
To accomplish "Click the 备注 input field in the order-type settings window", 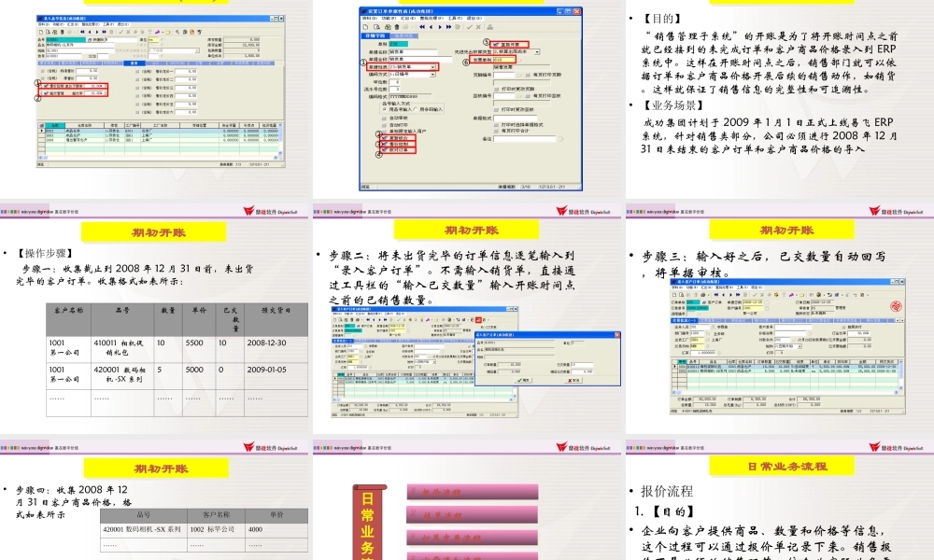I will (524, 139).
